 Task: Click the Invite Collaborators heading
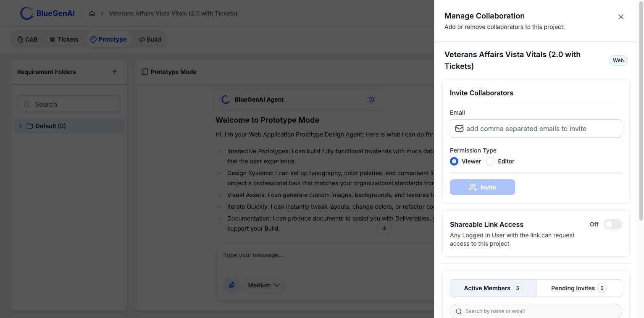481,93
